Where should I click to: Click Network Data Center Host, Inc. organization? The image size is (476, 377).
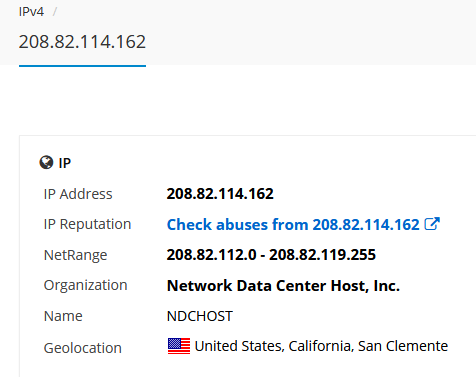click(283, 286)
